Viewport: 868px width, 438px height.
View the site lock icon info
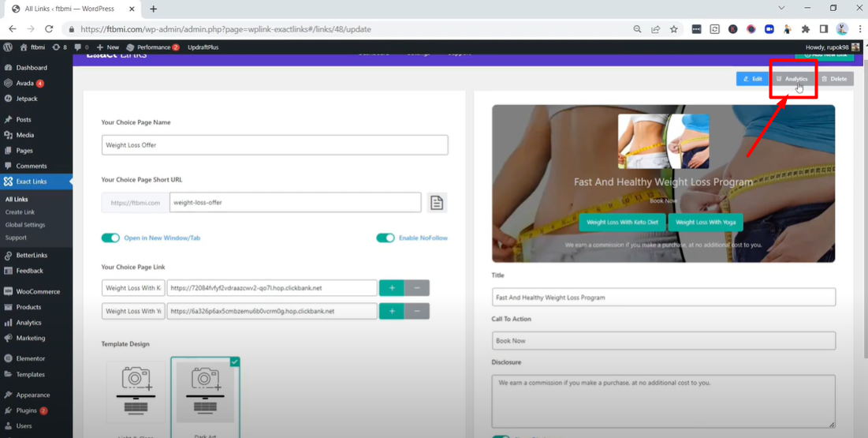tap(71, 29)
